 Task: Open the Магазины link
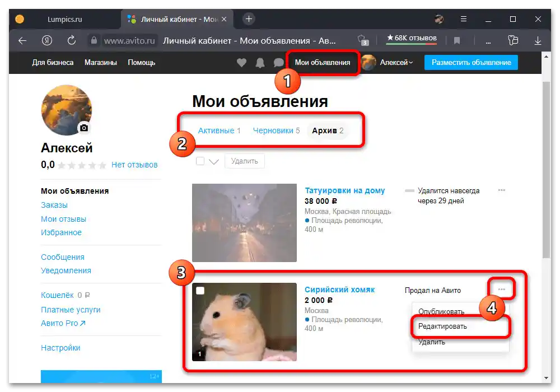point(101,63)
